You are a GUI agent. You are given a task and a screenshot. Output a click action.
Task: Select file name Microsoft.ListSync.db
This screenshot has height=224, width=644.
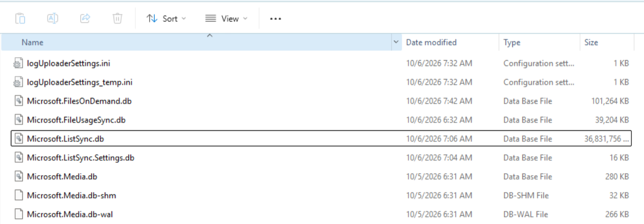click(x=65, y=139)
